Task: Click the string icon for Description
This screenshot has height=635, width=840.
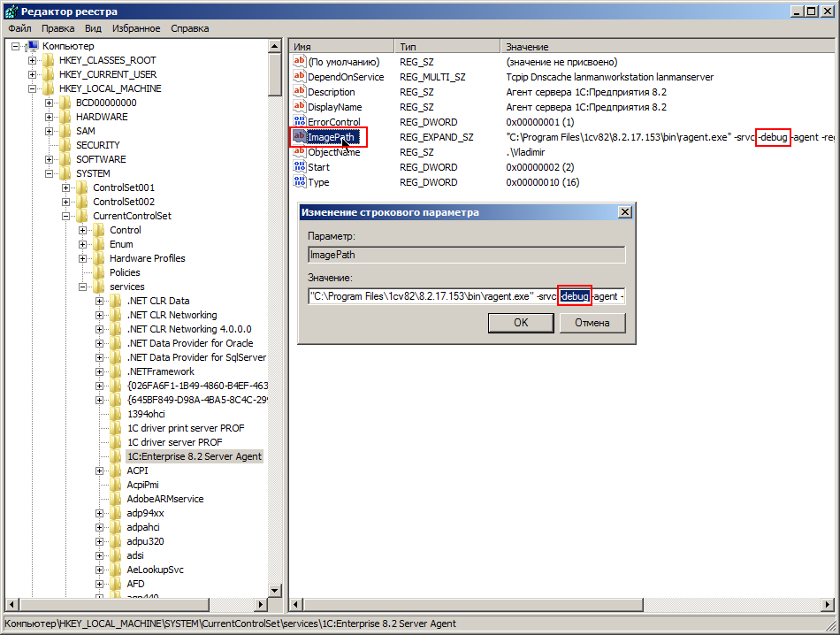Action: 300,92
